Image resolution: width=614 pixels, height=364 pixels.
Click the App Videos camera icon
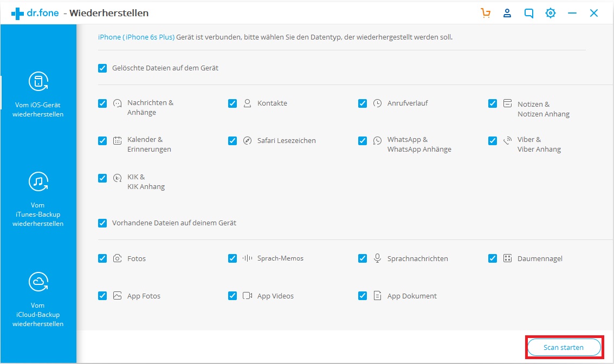pos(247,296)
